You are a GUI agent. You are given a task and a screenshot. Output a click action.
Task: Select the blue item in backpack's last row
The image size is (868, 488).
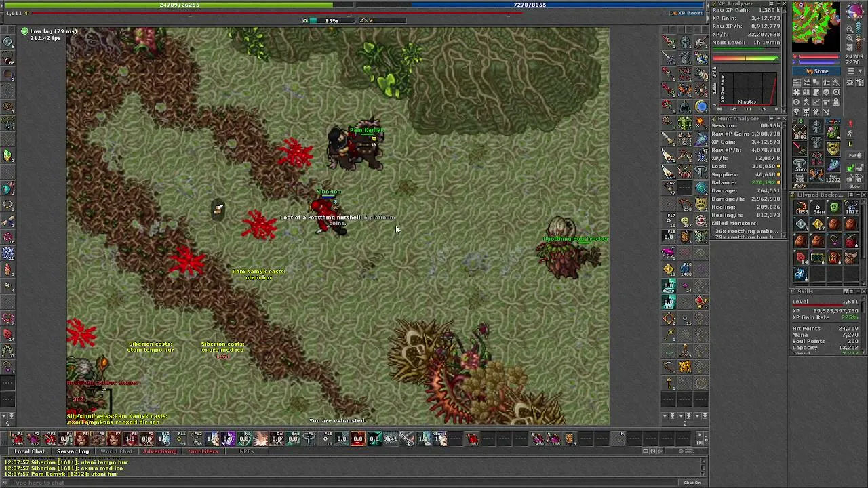(x=800, y=274)
